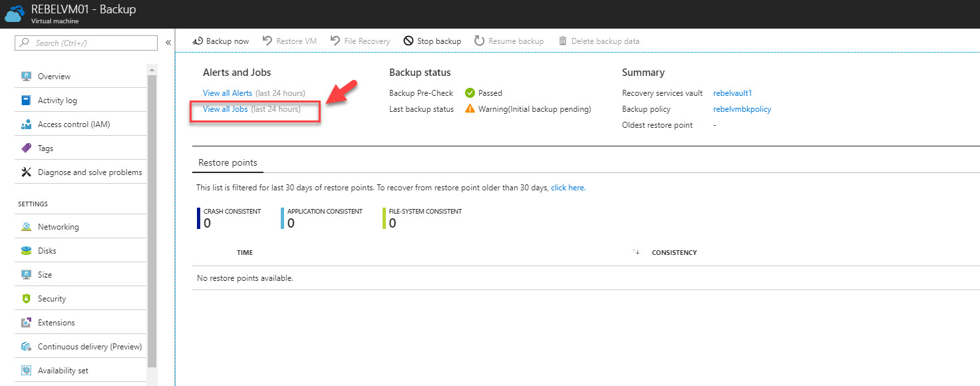Open the Tags icon
980x386 pixels.
tap(27, 148)
